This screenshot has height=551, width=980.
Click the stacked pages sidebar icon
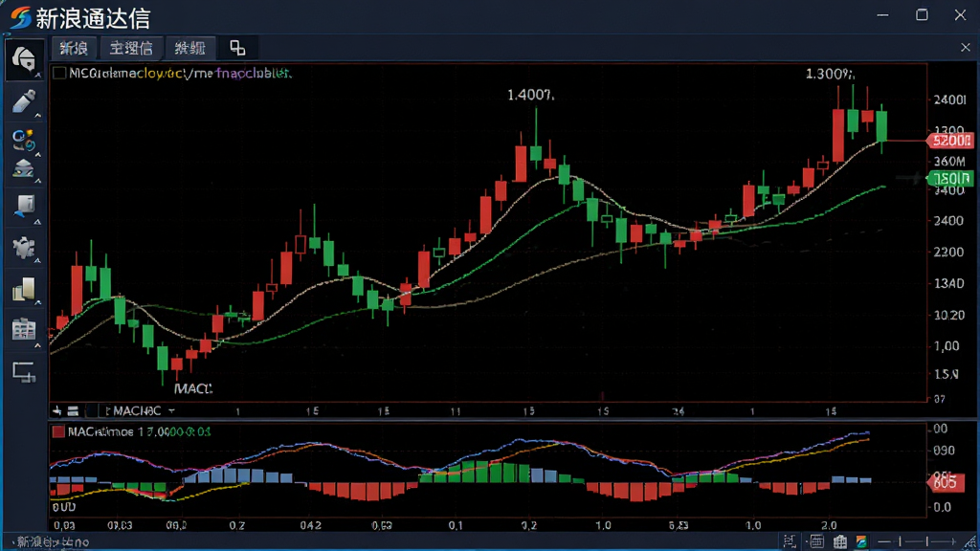pyautogui.click(x=23, y=289)
